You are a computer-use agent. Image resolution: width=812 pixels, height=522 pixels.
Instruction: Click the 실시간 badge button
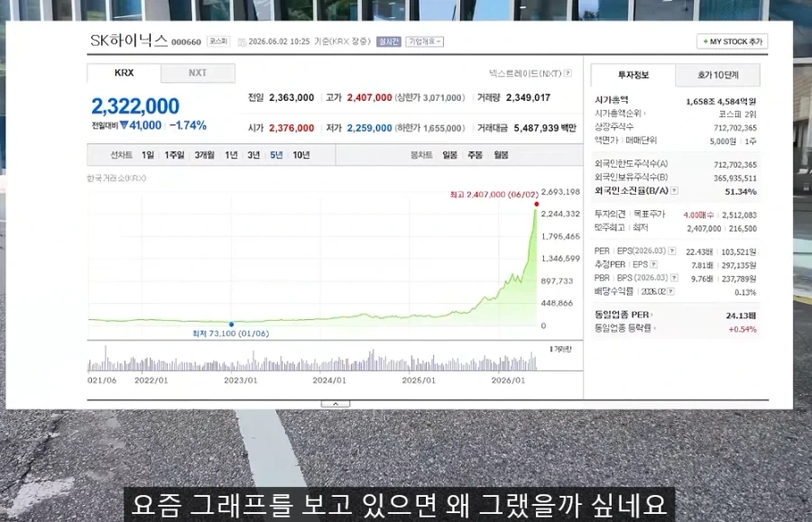click(389, 41)
